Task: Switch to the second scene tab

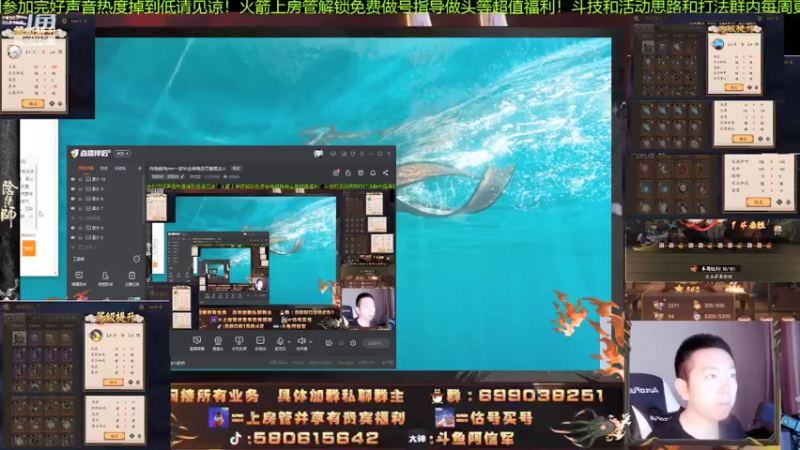Action: click(x=104, y=168)
